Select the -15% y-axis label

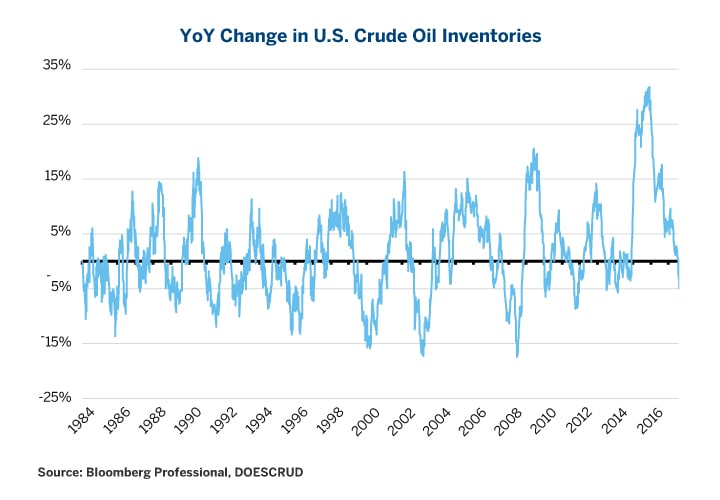pos(56,342)
